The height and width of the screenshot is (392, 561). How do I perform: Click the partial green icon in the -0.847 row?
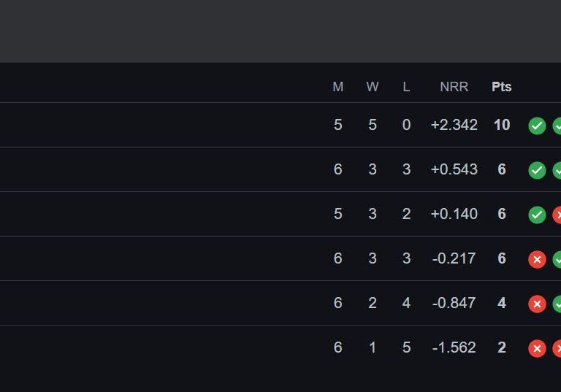coord(557,304)
